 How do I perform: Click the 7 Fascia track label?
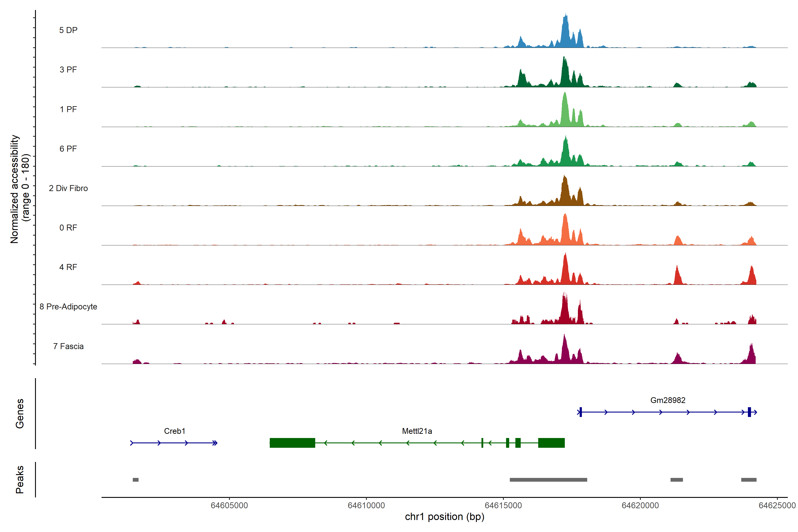[x=68, y=346]
